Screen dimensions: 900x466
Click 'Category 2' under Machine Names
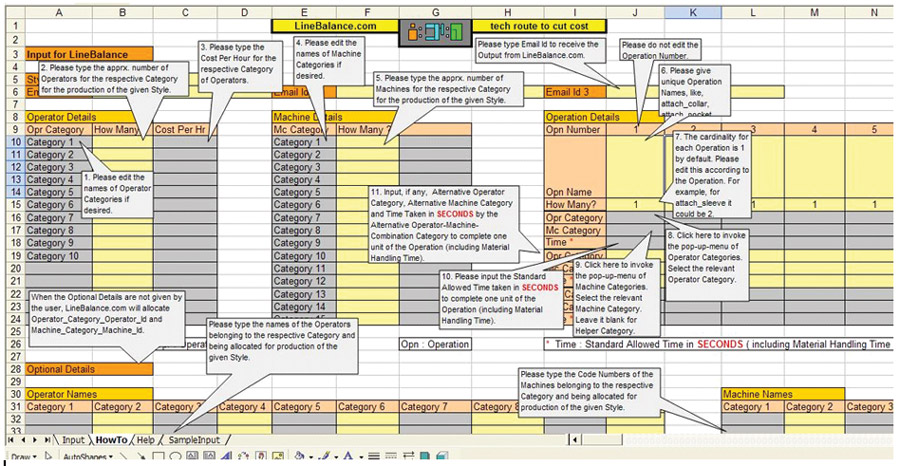point(813,407)
